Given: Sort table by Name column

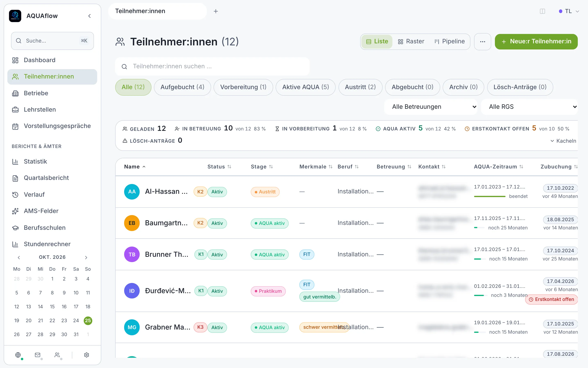Looking at the screenshot, I should coord(135,167).
